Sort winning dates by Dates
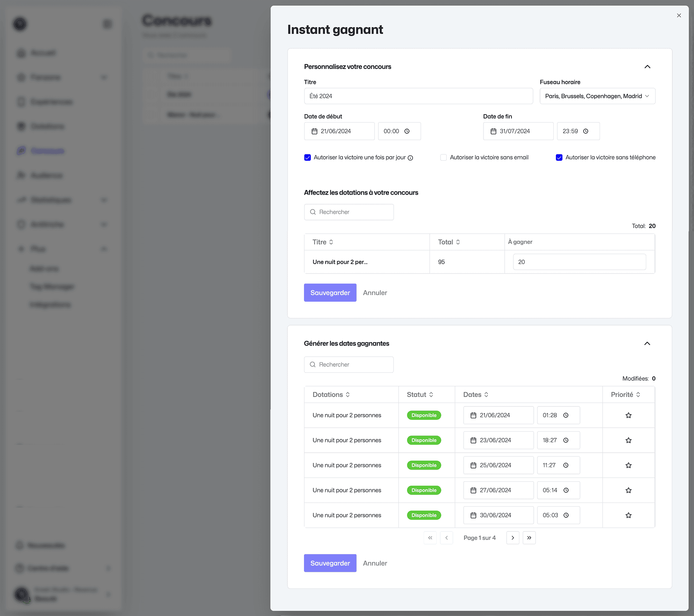This screenshot has height=616, width=694. (x=476, y=395)
